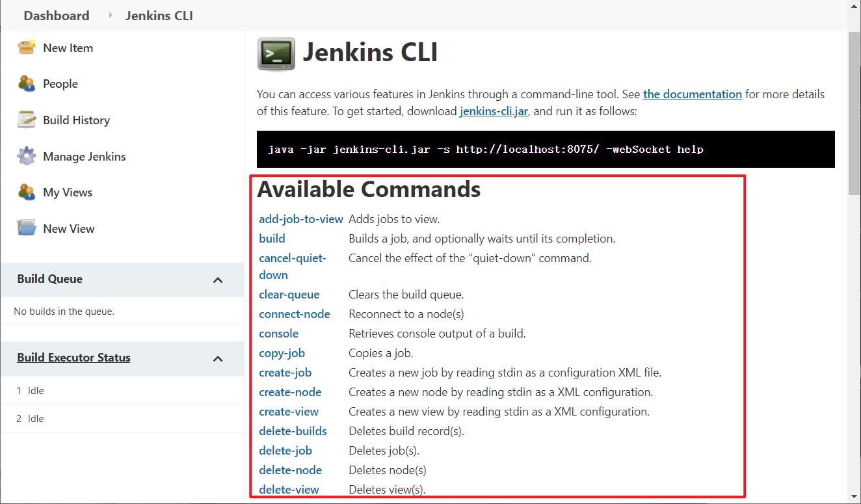Click 'Retrieves console output of a build.' text
The height and width of the screenshot is (504, 861).
click(x=437, y=334)
